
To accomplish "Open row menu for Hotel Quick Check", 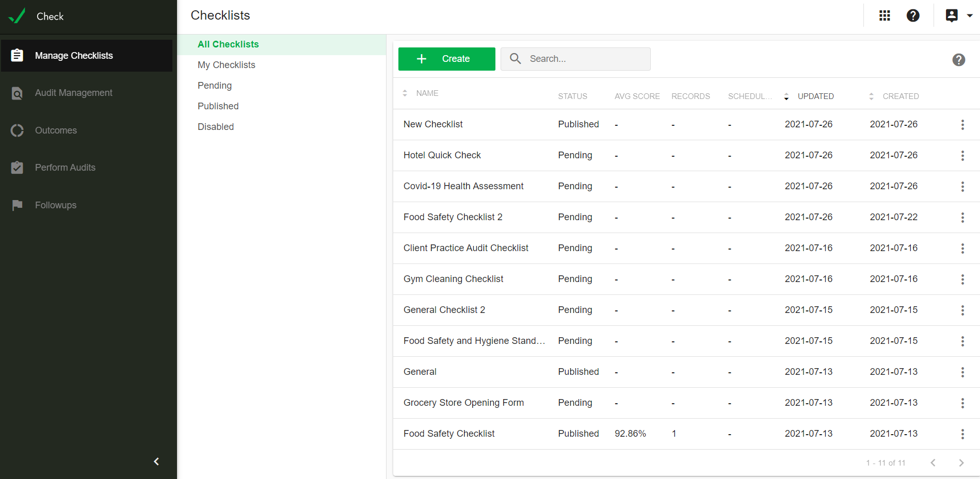I will tap(962, 156).
